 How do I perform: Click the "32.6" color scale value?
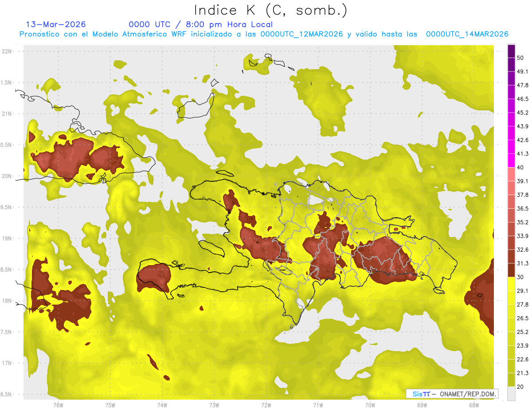523,250
